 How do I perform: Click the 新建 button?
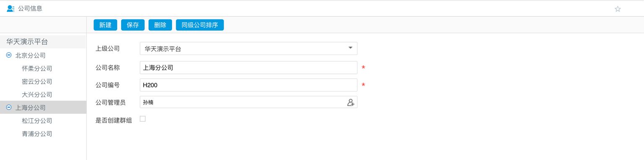[105, 25]
